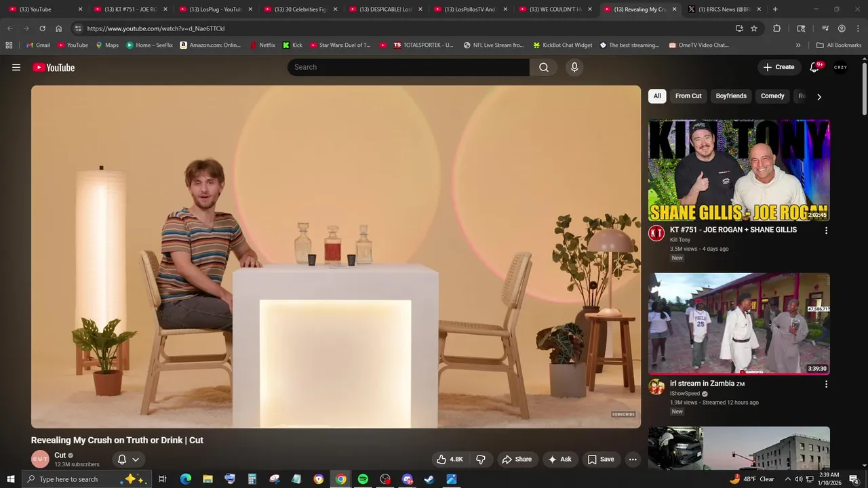
Task: Open the IShowSpeed channel avatar
Action: [656, 387]
